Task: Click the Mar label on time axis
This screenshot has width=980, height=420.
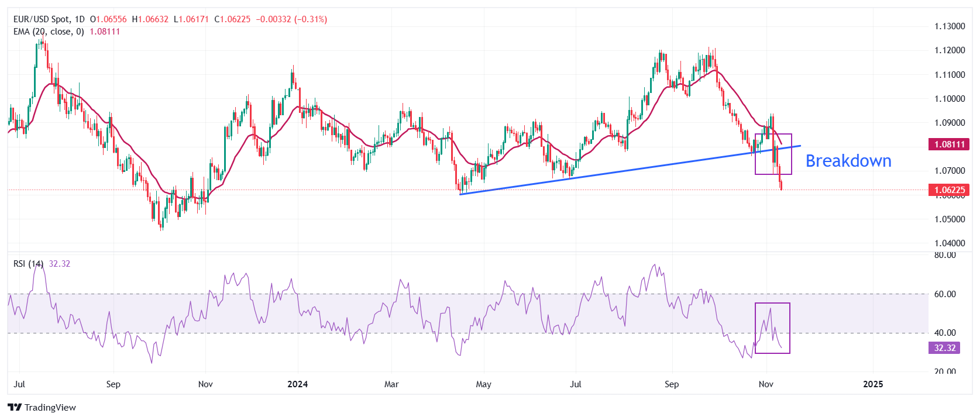Action: [391, 384]
